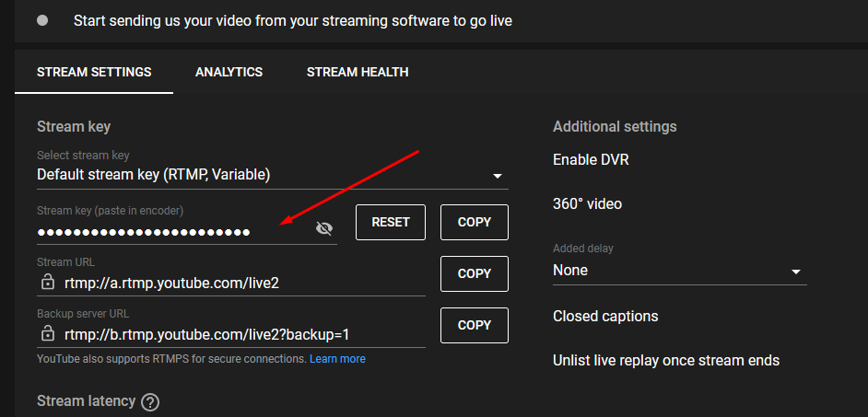Follow the Learn more link about RTMPS
The height and width of the screenshot is (417, 868).
coord(337,359)
